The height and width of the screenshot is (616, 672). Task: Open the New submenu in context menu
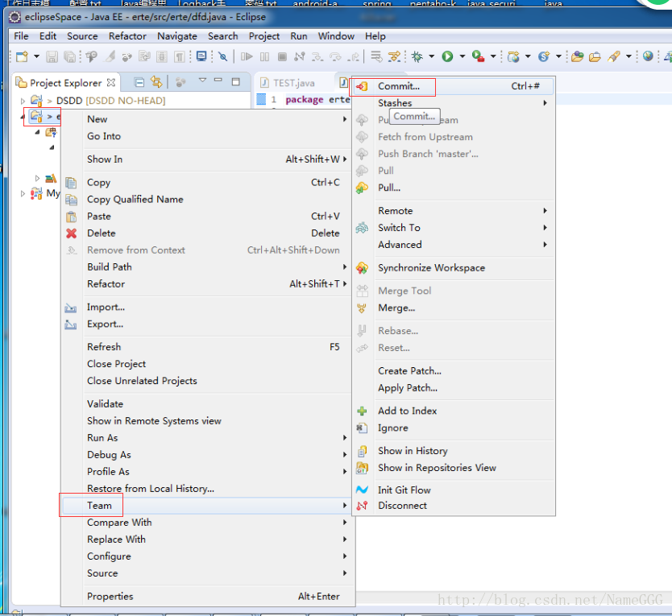[208, 119]
